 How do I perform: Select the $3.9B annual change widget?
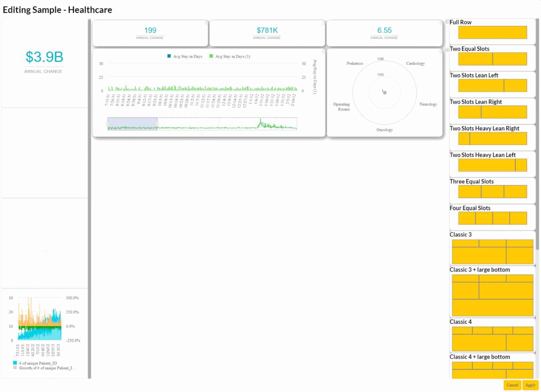(x=44, y=63)
